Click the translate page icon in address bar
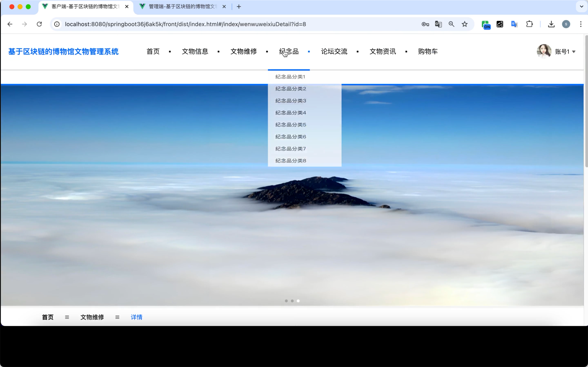This screenshot has width=588, height=367. [x=438, y=24]
